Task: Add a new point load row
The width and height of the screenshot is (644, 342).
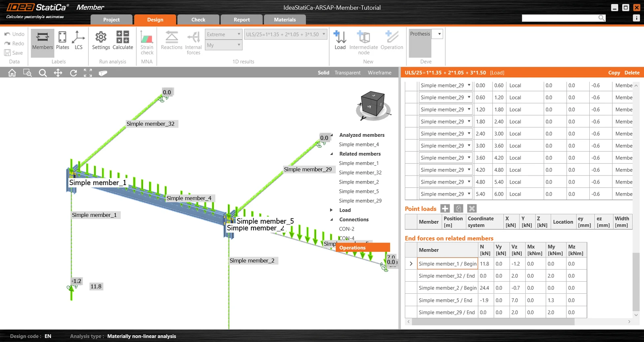Action: point(445,208)
